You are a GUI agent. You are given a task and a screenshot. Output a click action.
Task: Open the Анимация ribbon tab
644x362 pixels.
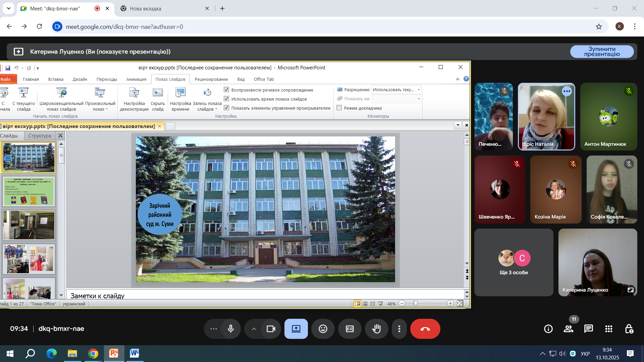pos(136,79)
